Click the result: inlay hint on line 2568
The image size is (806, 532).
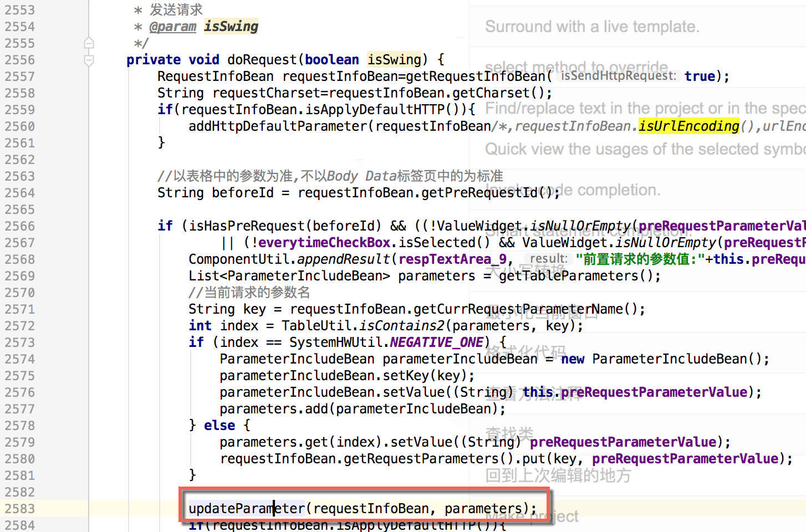pyautogui.click(x=549, y=259)
